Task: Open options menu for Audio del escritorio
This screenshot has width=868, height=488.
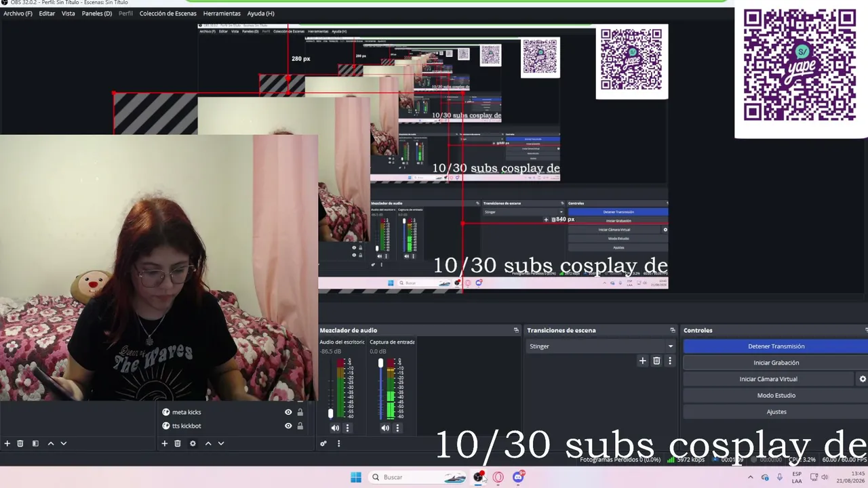Action: pos(347,428)
